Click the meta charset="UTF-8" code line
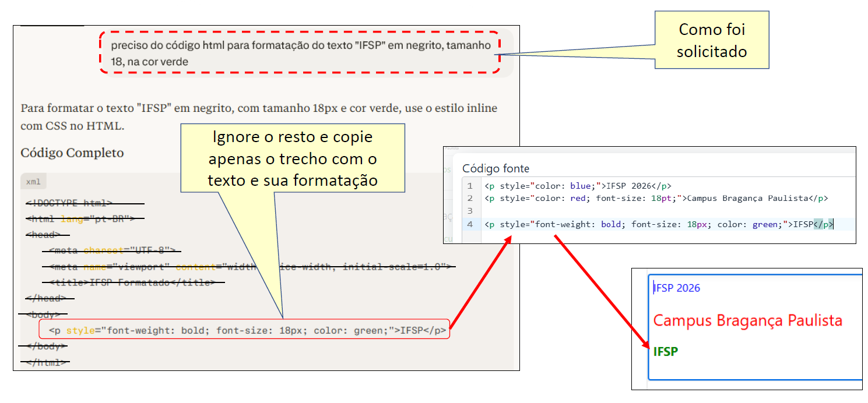Screen dimensions: 868x403 click(113, 251)
